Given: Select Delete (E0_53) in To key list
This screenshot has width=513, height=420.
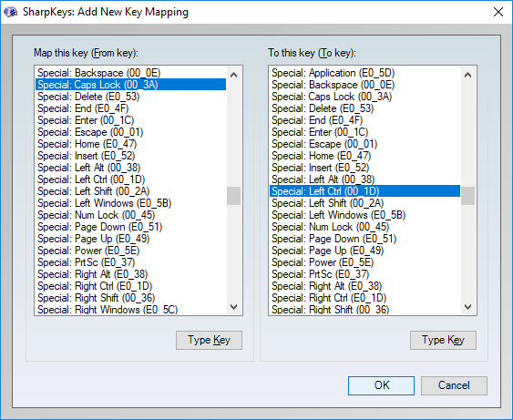Looking at the screenshot, I should point(364,108).
